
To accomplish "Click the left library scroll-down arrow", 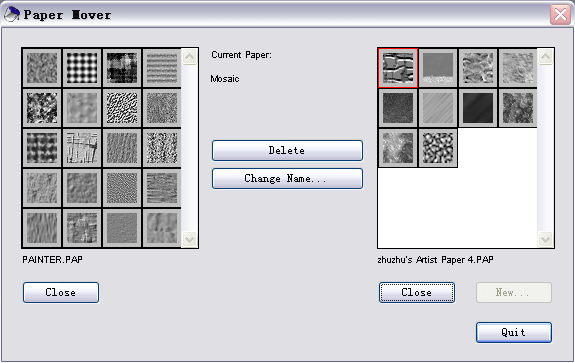I will tap(190, 240).
